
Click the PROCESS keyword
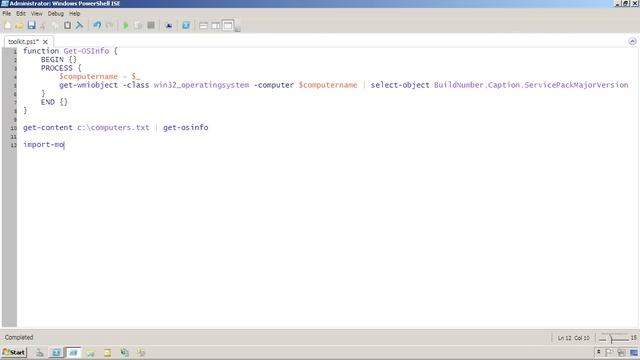click(56, 68)
